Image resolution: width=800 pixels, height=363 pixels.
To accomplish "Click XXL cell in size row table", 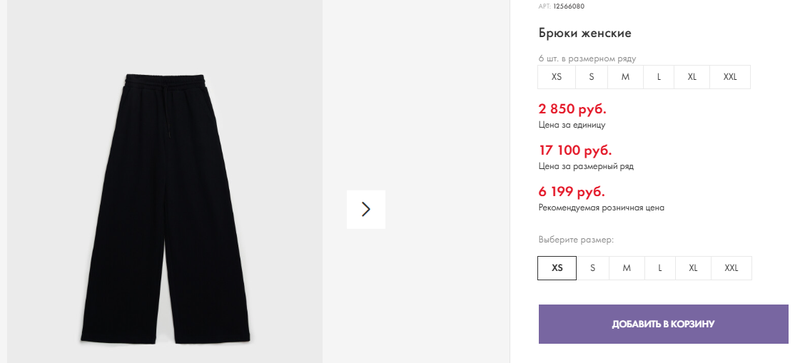I will (x=730, y=77).
